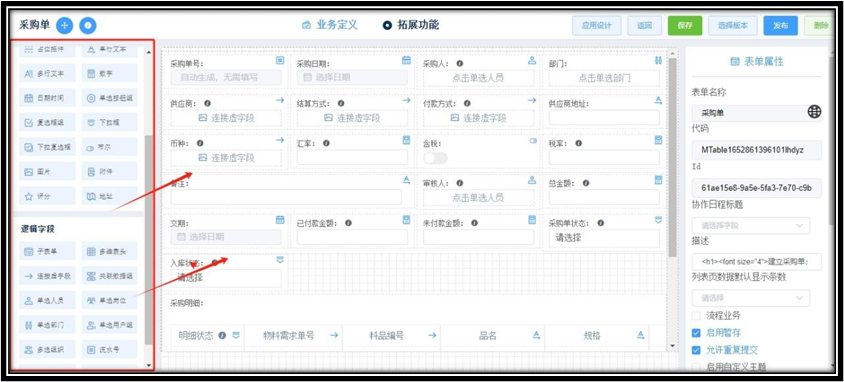Click the 点击单选部门 field
The height and width of the screenshot is (382, 844).
point(604,77)
